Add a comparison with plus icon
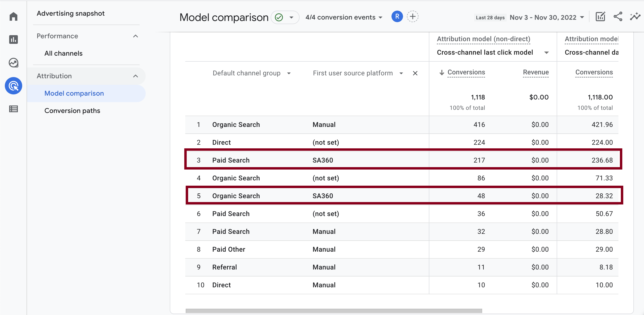This screenshot has height=315, width=644. point(412,17)
